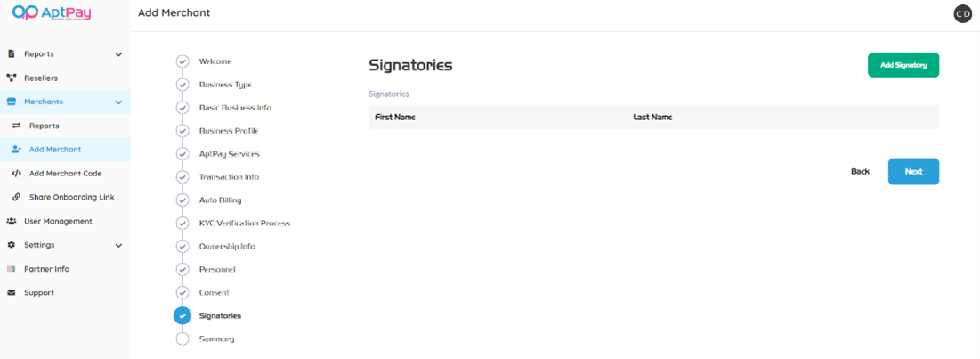Click the Partner Info card icon

(x=12, y=269)
